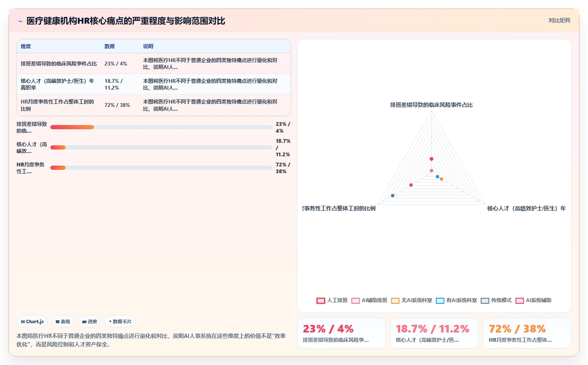Click the 维度 column header

coord(26,46)
